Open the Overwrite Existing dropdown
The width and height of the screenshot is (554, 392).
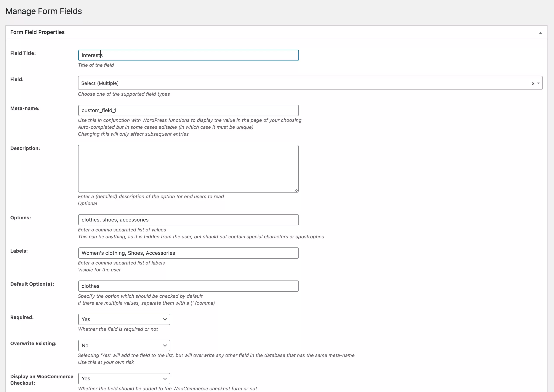point(124,345)
